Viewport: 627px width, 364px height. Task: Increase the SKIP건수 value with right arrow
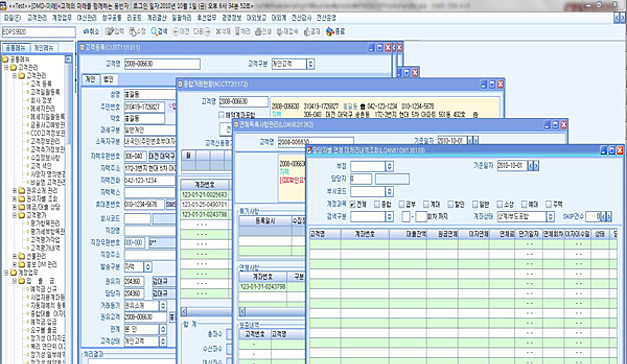point(609,216)
